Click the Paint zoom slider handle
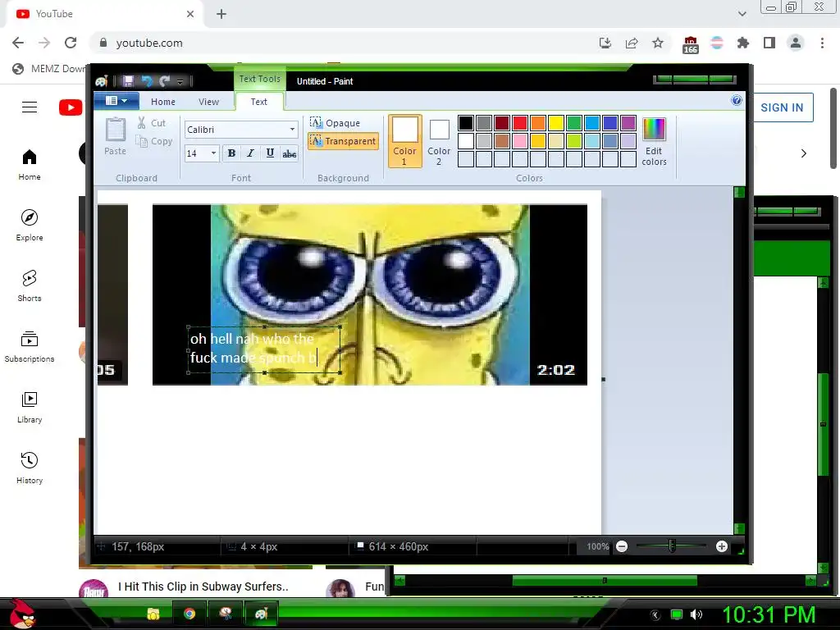 coord(672,546)
